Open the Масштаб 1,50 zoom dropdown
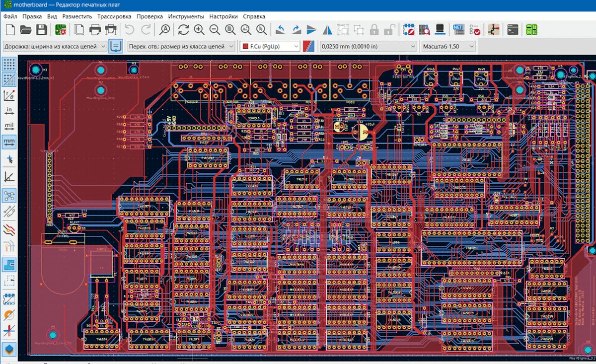This screenshot has width=596, height=364. click(x=448, y=46)
